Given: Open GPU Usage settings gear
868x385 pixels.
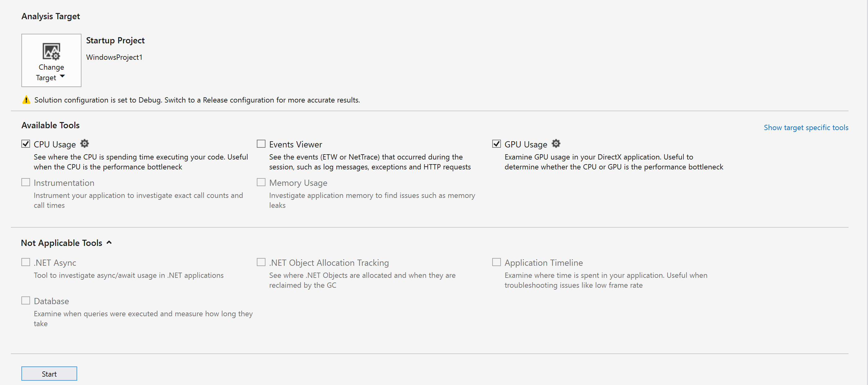Looking at the screenshot, I should [x=556, y=144].
